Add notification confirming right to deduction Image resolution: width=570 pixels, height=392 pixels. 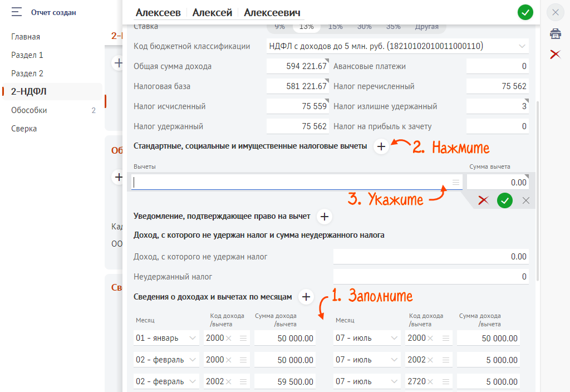coord(325,216)
